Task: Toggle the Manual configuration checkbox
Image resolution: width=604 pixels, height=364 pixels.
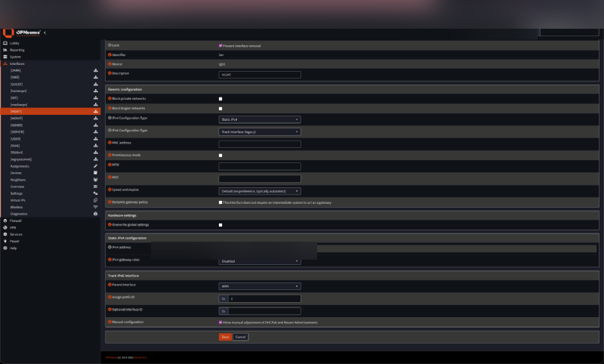Action: (x=220, y=322)
